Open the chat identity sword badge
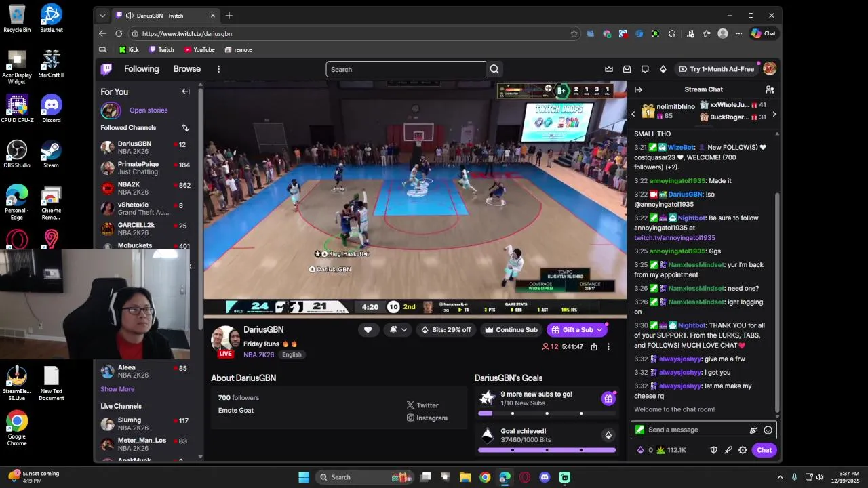This screenshot has height=488, width=868. (639, 430)
